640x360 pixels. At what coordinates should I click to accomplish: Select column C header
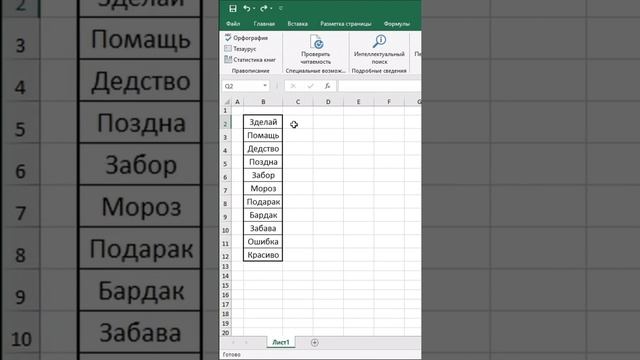point(298,102)
